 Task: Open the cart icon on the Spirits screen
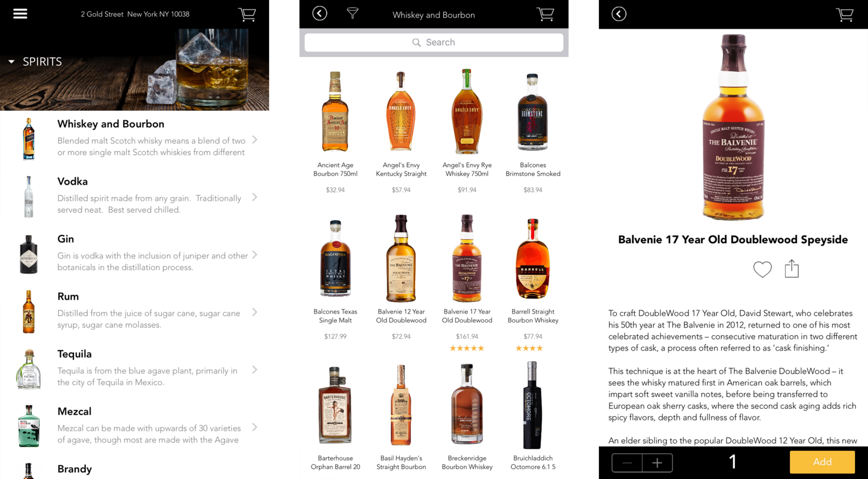[247, 14]
